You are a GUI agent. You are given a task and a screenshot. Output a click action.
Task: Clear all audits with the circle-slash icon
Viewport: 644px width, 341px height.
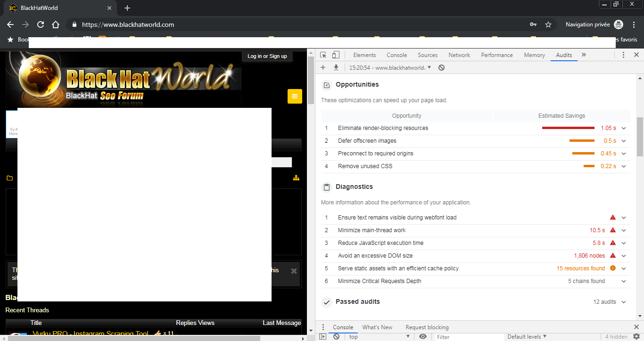[441, 68]
